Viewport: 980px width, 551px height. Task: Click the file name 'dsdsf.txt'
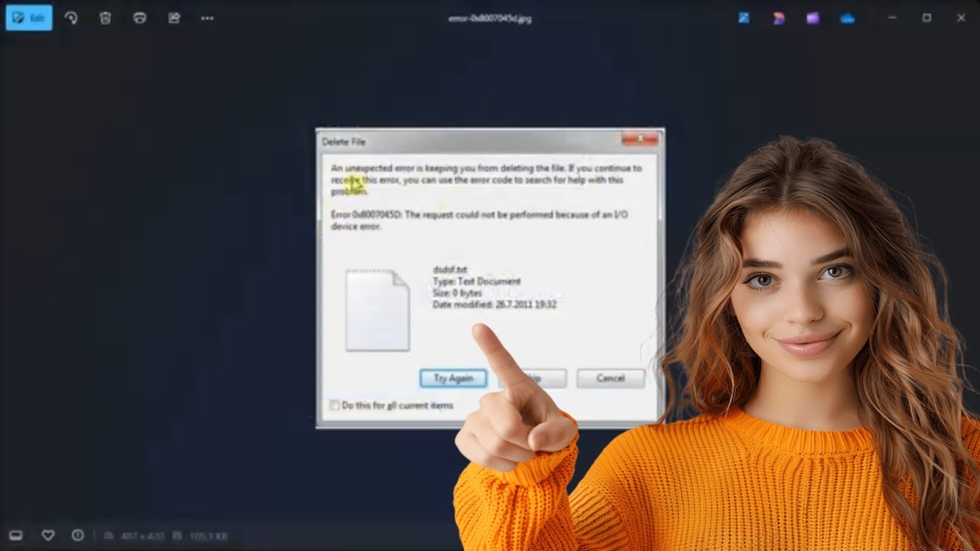pyautogui.click(x=450, y=269)
